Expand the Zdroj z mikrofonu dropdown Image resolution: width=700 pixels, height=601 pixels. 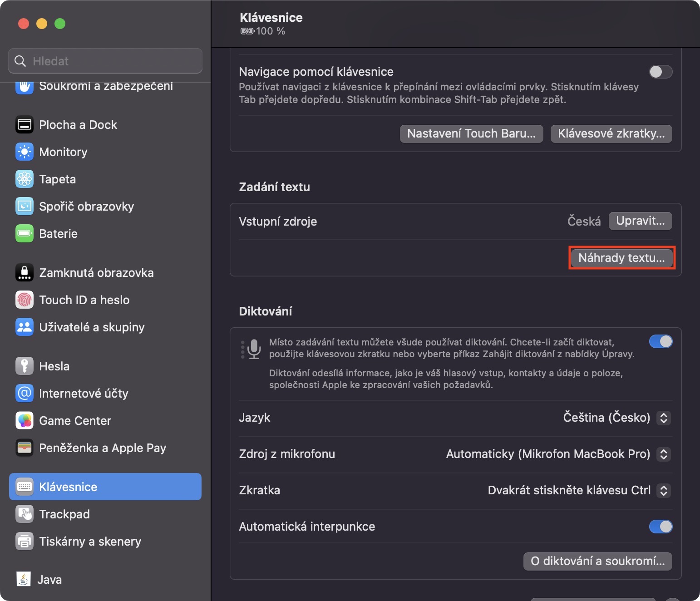point(663,454)
